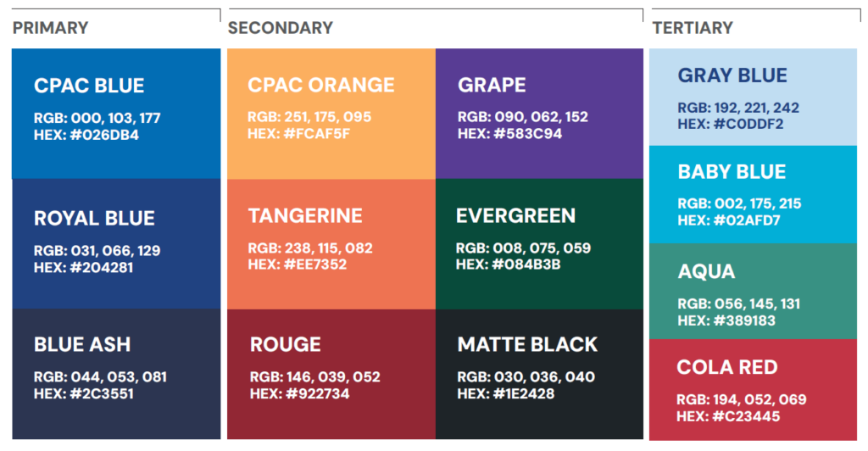The image size is (868, 451).
Task: Pick the Blue Ash color block
Action: [116, 374]
